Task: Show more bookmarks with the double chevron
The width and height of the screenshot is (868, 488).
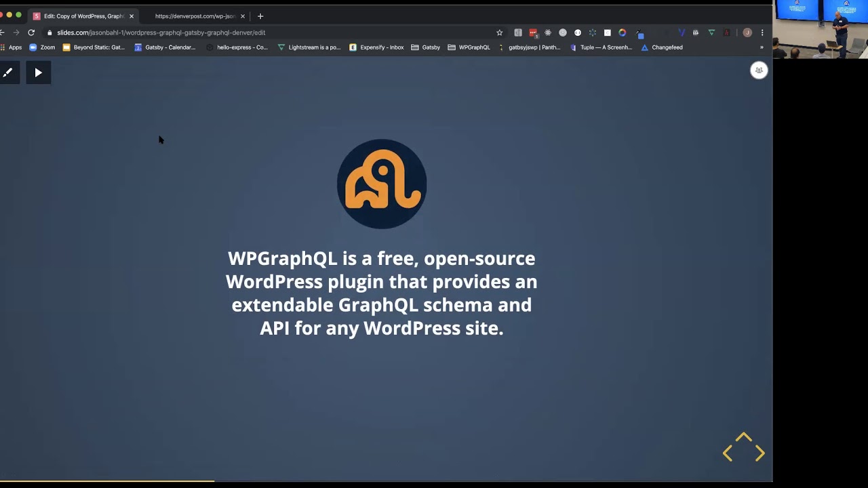Action: tap(762, 47)
